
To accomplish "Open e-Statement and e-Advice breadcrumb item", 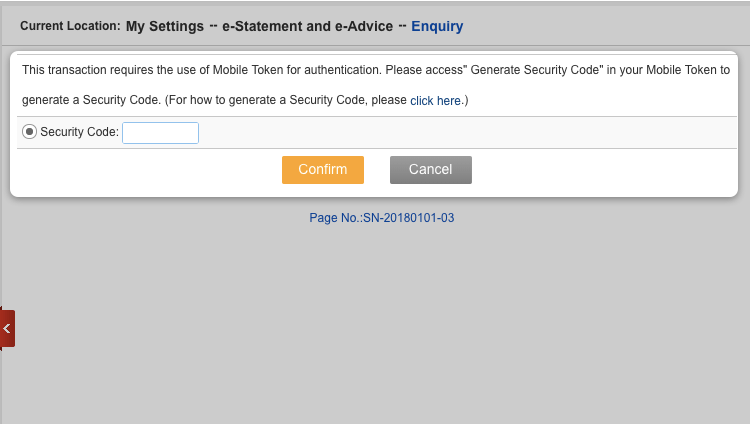I will [307, 26].
